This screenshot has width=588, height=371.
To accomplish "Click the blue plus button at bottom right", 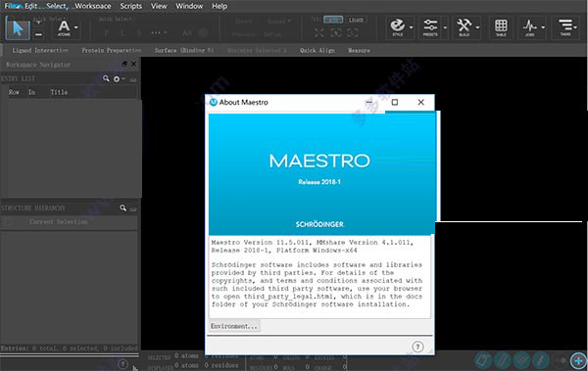I will point(578,360).
